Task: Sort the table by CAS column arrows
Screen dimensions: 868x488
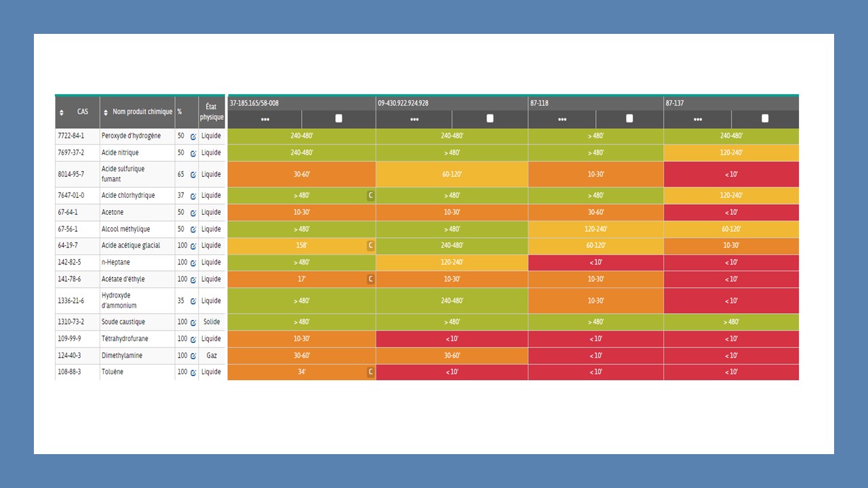Action: click(x=62, y=112)
